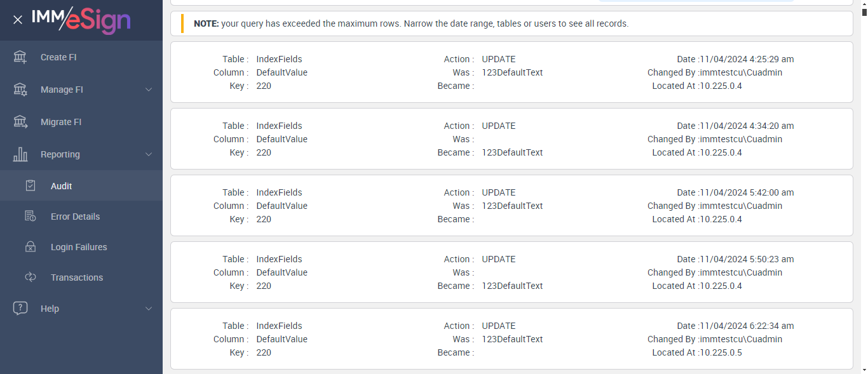Open the Create FI page
Screen dimensions: 868x374
coord(58,57)
